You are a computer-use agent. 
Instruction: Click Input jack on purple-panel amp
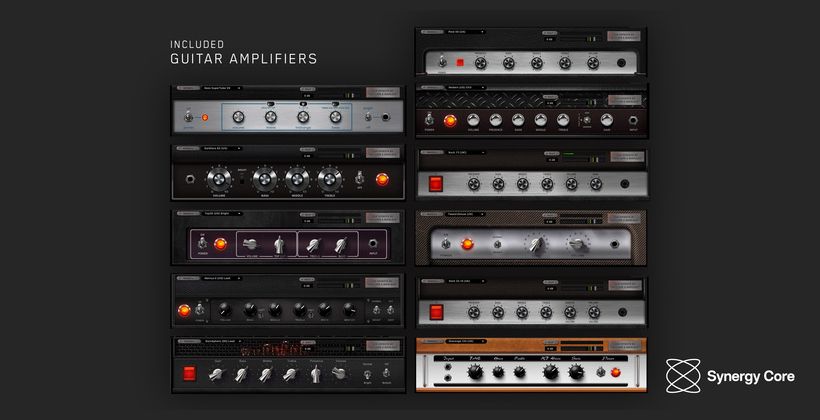[373, 244]
